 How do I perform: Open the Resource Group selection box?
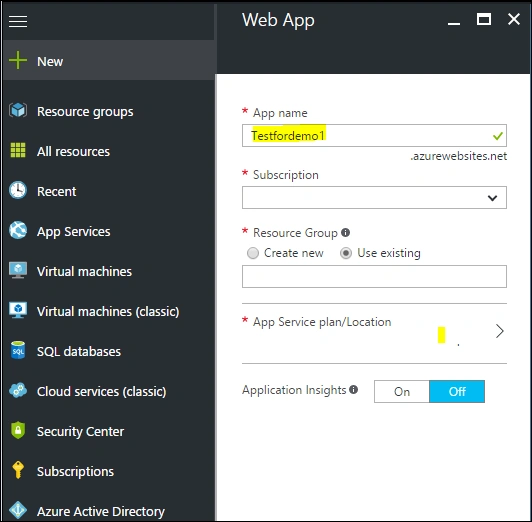click(x=374, y=276)
